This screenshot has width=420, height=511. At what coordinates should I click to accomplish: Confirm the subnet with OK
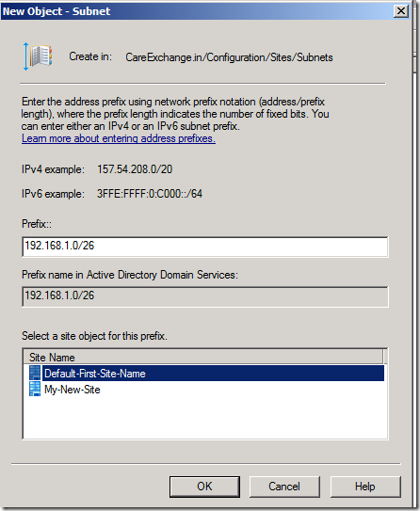pos(204,487)
